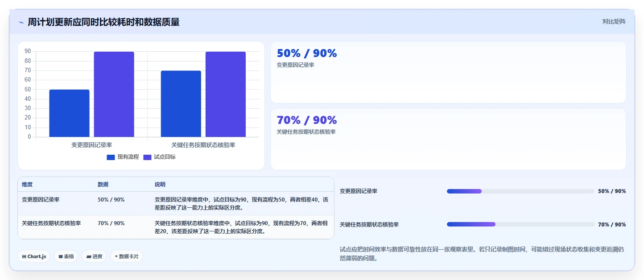The height and width of the screenshot is (280, 644).
Task: Click the 50% / 90% table cell
Action: tap(111, 200)
